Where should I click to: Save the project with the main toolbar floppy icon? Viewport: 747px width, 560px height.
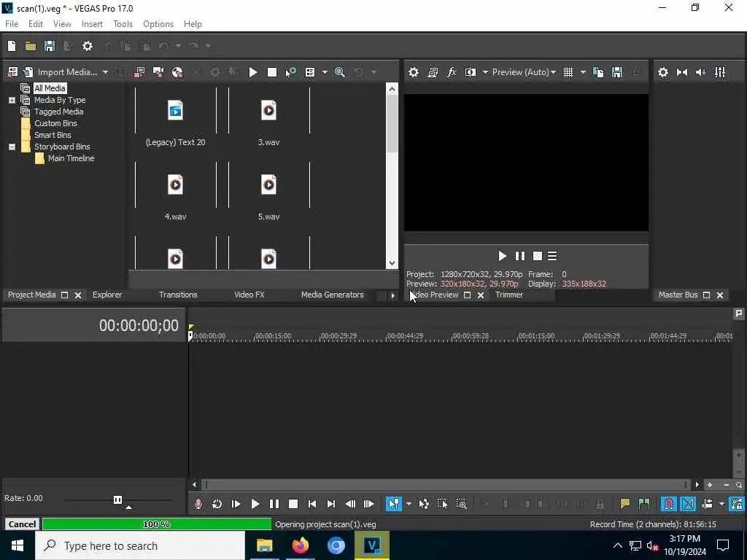click(x=49, y=46)
